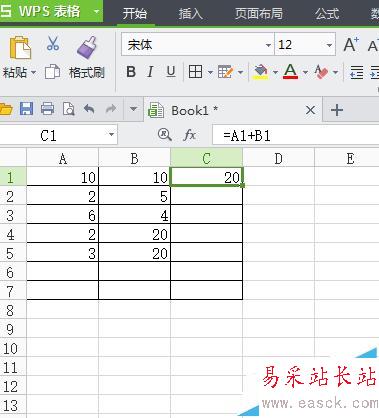Redo action arrow

point(111,109)
